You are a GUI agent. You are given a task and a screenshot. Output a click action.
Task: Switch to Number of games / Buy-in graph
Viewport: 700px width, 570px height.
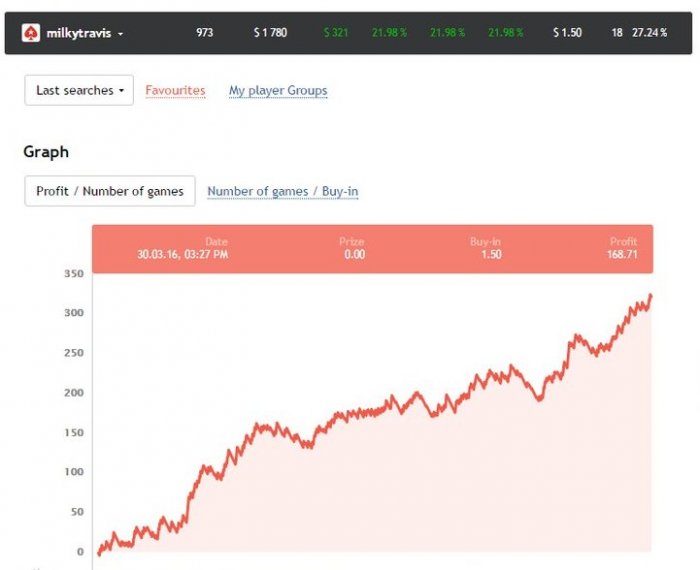pos(282,191)
